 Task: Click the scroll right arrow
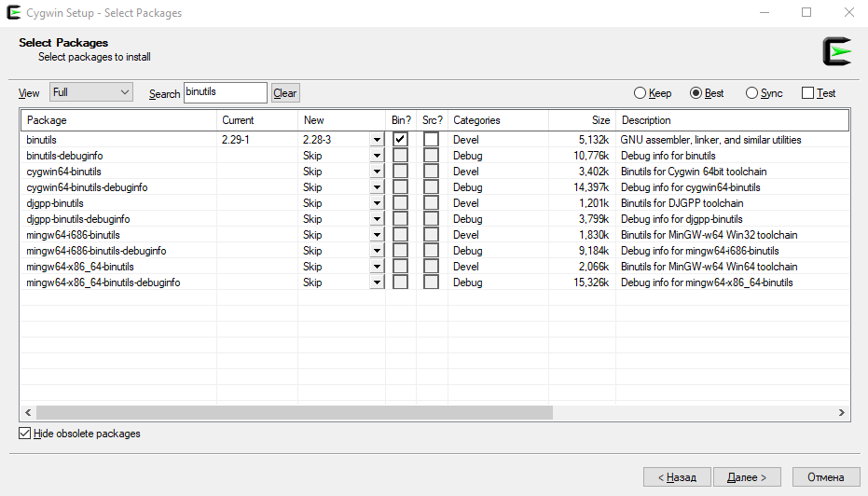tap(841, 412)
